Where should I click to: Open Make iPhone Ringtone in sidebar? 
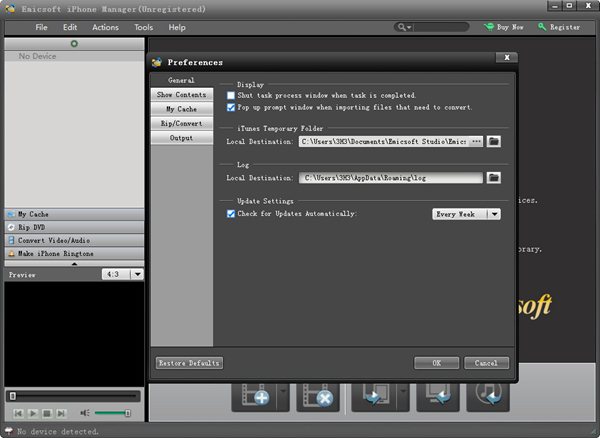(74, 253)
